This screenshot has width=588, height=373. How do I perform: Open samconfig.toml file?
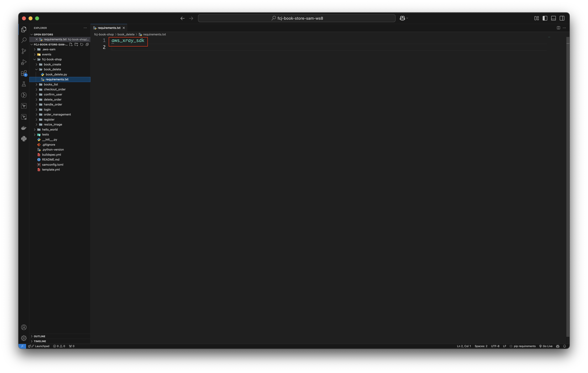point(52,165)
